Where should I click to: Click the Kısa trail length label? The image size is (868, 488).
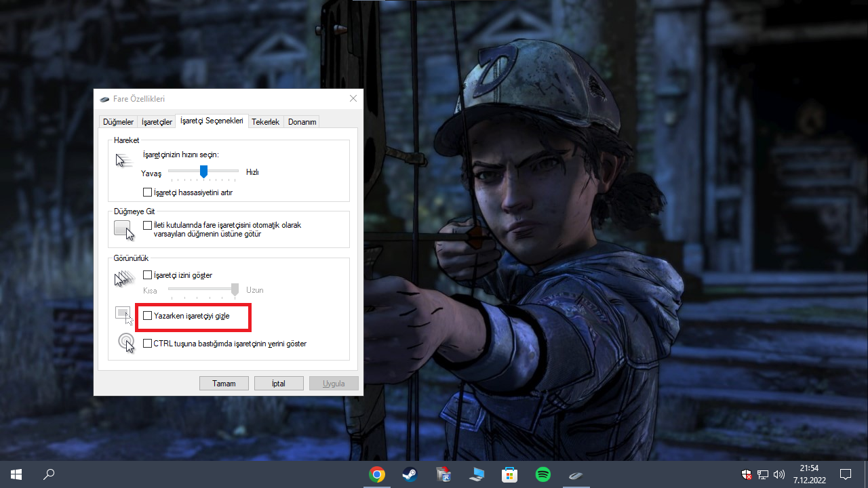click(150, 290)
